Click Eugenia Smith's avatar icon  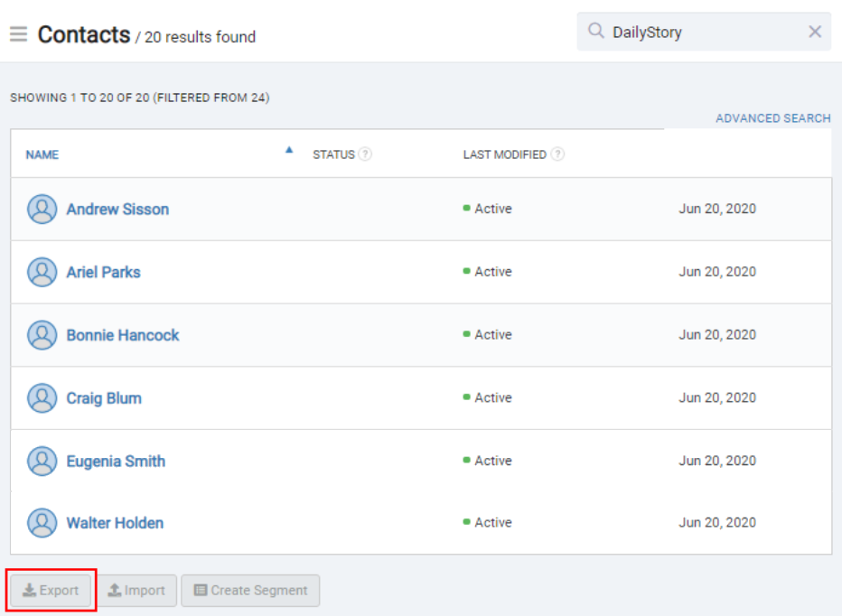(x=42, y=461)
